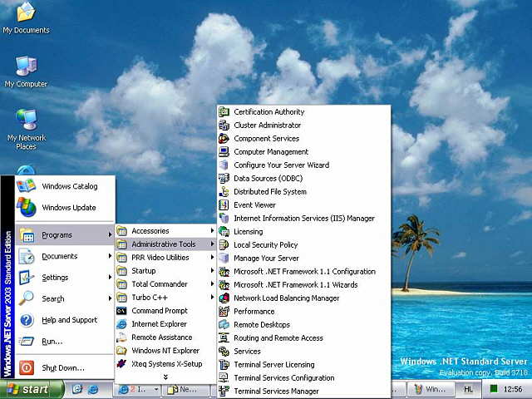Open the Licensing icon
The image size is (532, 399).
tap(224, 231)
